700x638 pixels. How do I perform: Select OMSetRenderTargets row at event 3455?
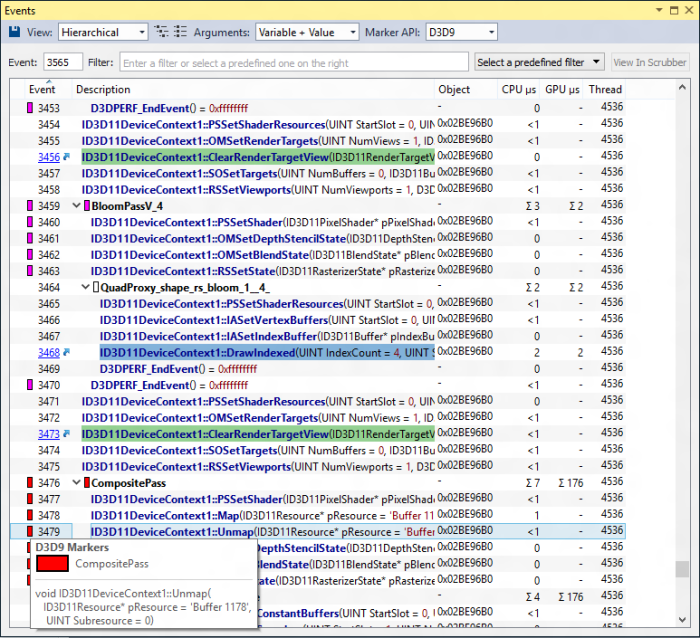click(318, 141)
